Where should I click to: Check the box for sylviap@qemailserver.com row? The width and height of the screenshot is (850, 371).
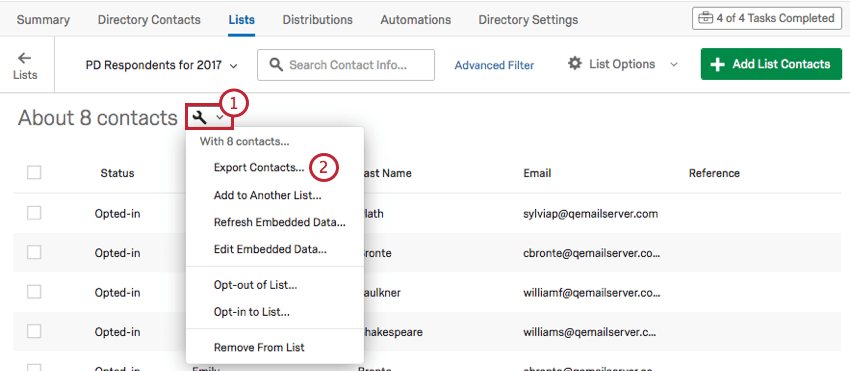click(34, 213)
